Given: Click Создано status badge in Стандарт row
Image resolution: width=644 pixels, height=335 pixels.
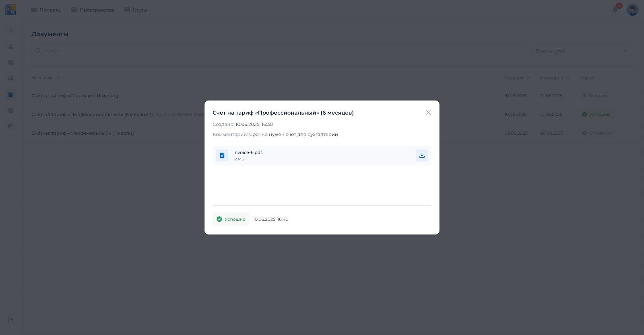Looking at the screenshot, I should coord(595,96).
